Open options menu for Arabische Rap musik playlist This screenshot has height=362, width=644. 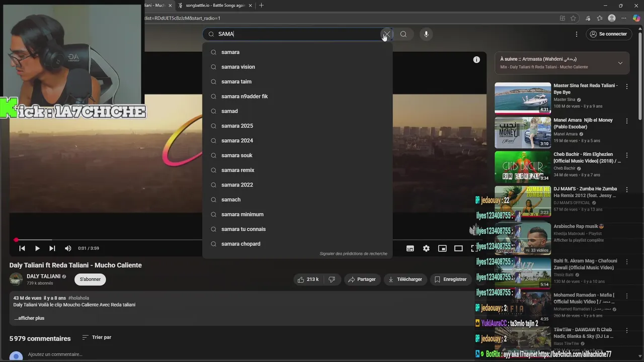pos(627,227)
